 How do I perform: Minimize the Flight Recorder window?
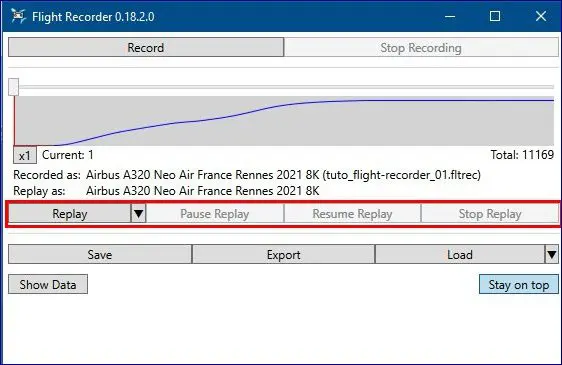(450, 16)
